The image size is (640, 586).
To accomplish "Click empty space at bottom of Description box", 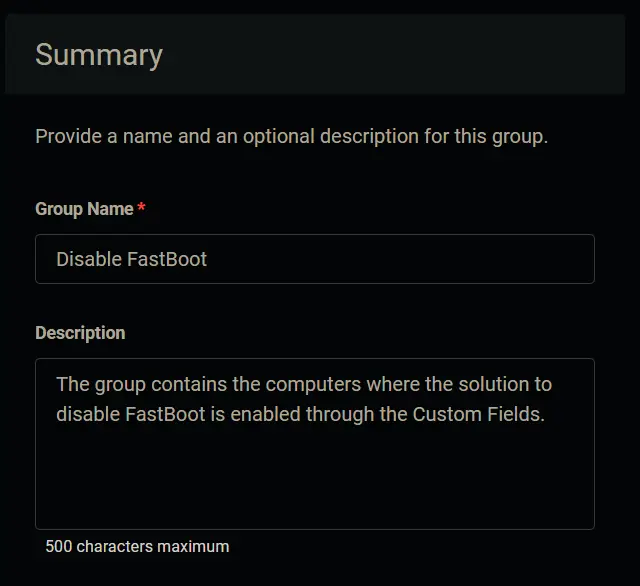I will click(315, 490).
